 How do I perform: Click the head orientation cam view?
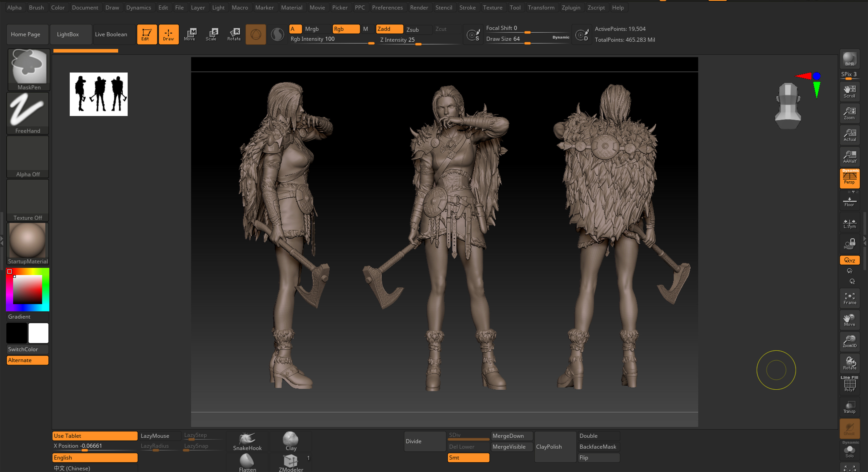[x=788, y=106]
